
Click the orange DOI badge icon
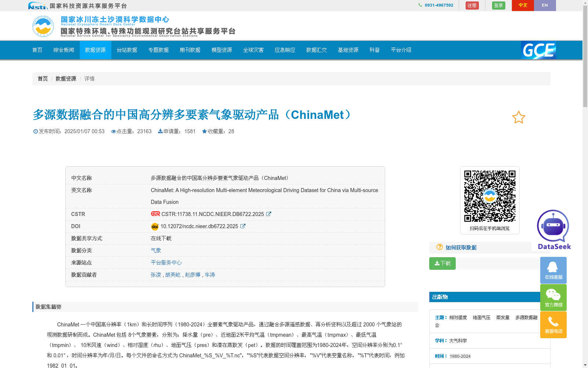155,226
